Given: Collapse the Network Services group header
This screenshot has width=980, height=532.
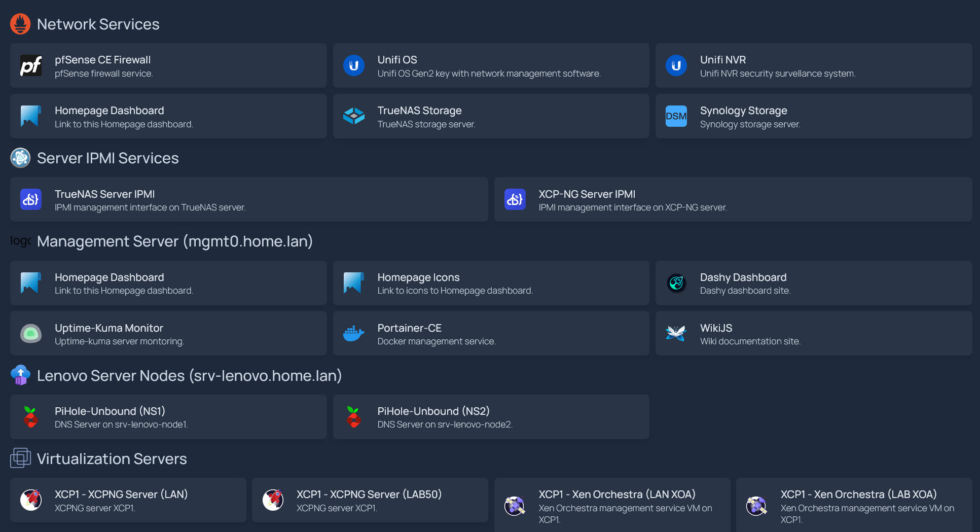Looking at the screenshot, I should pos(98,24).
